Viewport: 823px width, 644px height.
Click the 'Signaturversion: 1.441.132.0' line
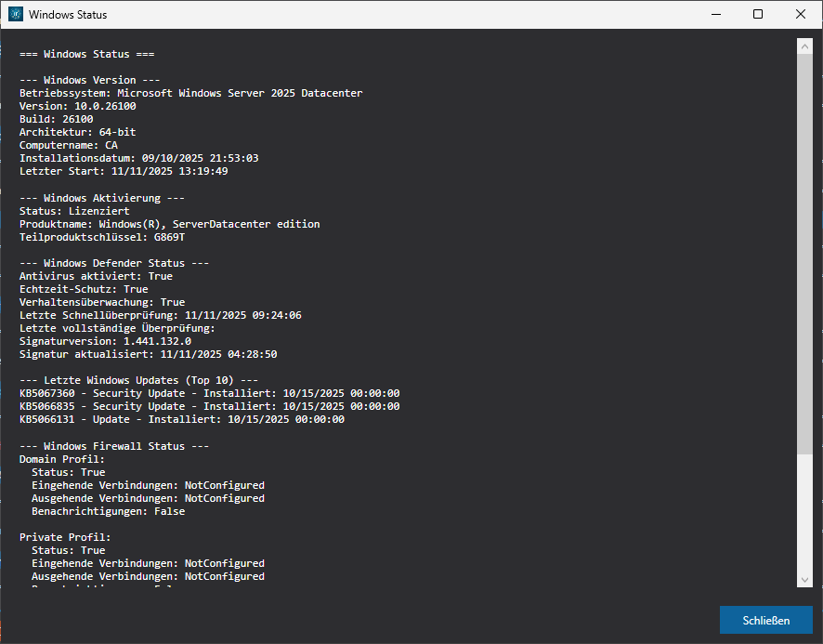pos(105,341)
